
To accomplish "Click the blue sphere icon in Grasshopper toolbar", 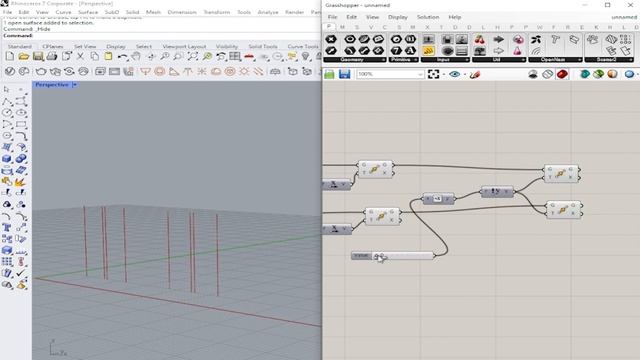I will [x=629, y=74].
